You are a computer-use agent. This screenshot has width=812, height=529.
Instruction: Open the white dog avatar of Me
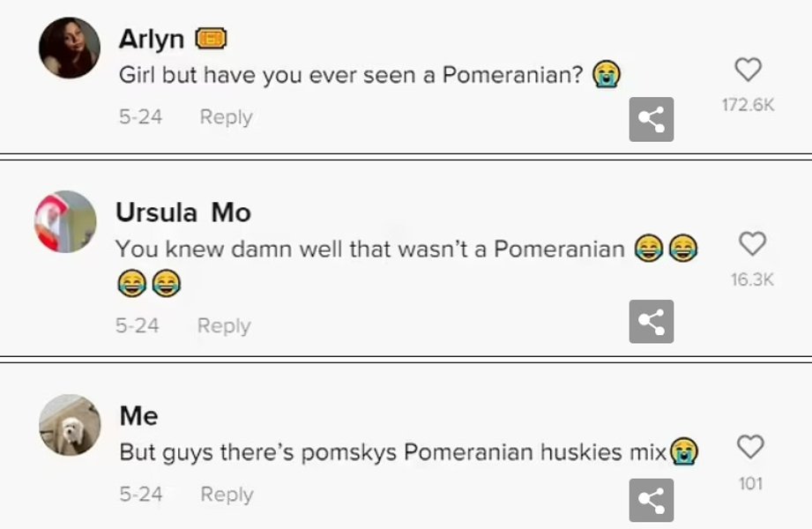[70, 425]
